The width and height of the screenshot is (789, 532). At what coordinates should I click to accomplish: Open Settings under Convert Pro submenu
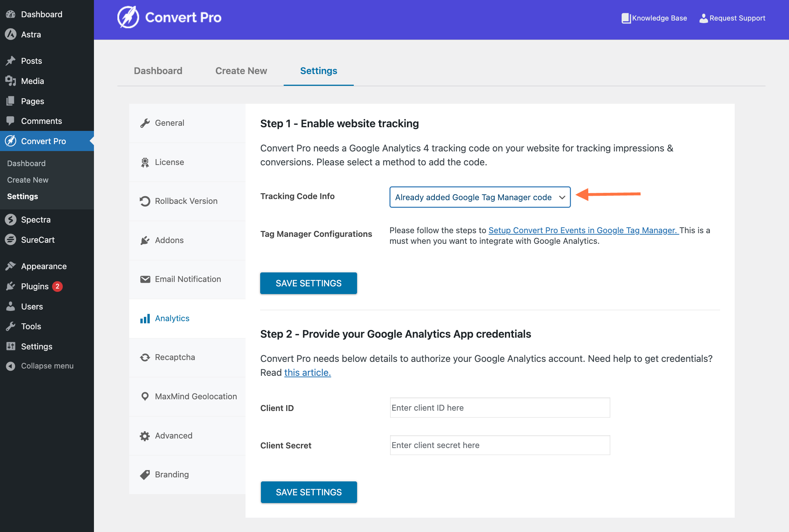(x=23, y=197)
